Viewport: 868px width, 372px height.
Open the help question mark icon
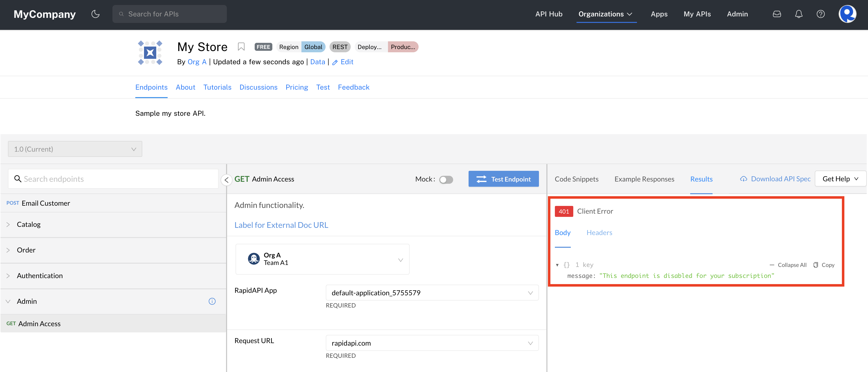point(820,14)
